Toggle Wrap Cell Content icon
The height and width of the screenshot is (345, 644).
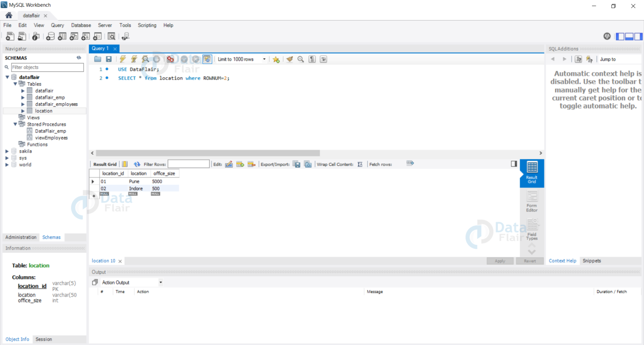pos(360,164)
